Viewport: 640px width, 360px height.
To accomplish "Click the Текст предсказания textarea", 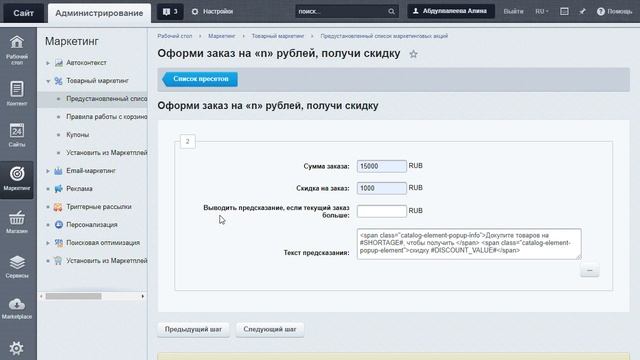I will pyautogui.click(x=469, y=244).
